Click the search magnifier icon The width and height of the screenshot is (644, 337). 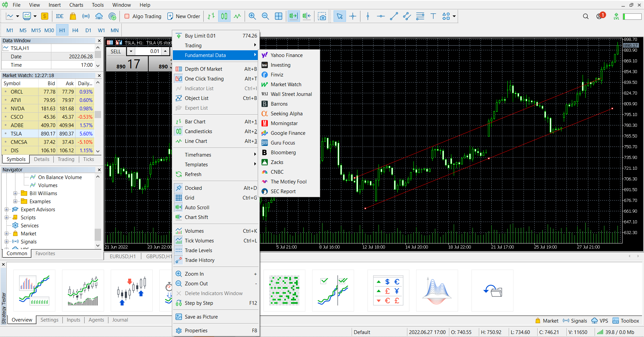pos(586,16)
